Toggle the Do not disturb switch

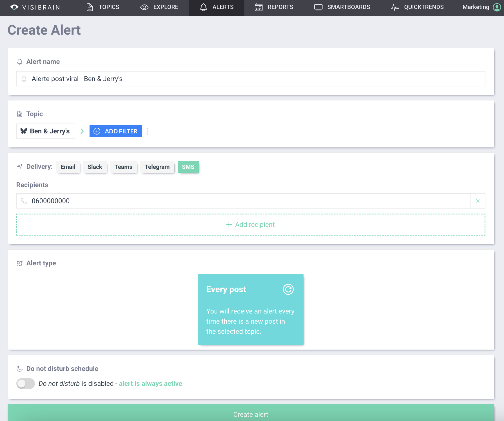click(x=26, y=384)
